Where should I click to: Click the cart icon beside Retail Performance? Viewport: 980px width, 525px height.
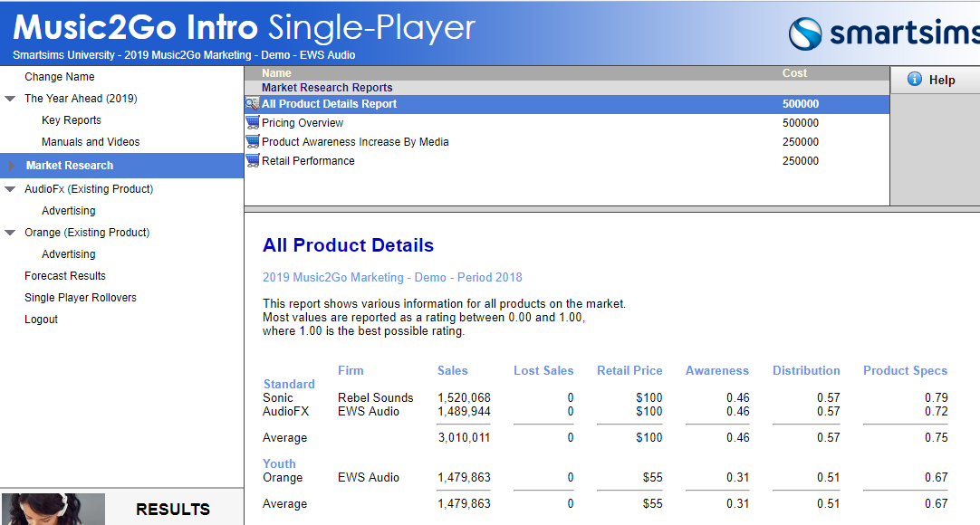pyautogui.click(x=252, y=161)
